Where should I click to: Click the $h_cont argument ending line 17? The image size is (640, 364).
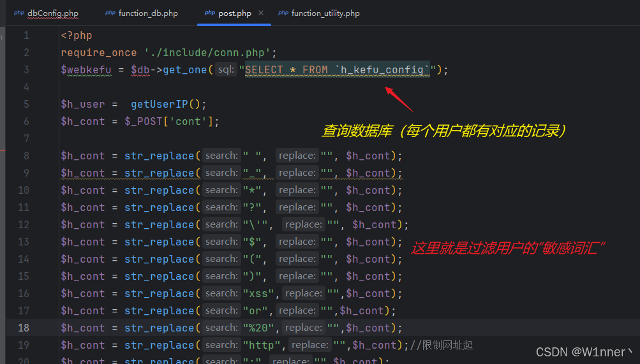click(x=362, y=310)
